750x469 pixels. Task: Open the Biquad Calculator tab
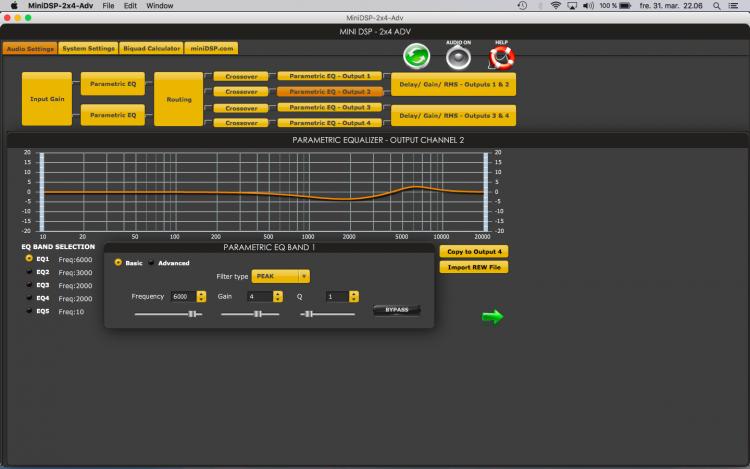tap(152, 48)
